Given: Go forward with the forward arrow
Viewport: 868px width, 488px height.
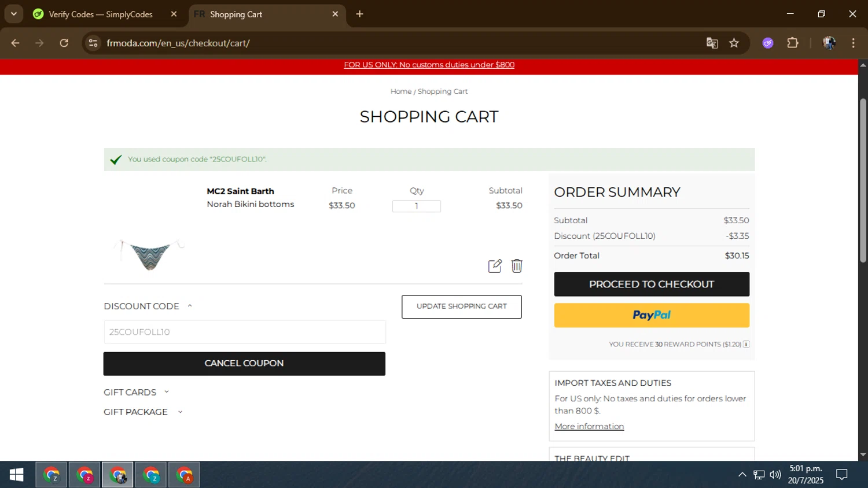Looking at the screenshot, I should (x=39, y=43).
